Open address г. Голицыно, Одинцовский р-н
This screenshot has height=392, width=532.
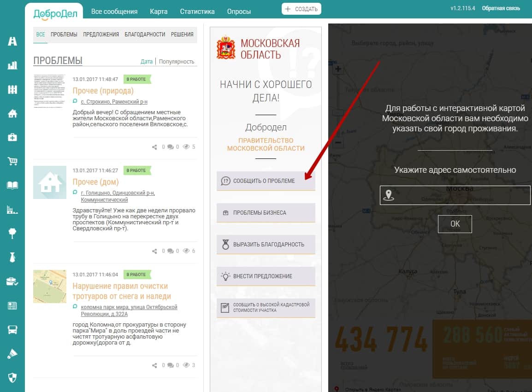[x=118, y=196]
